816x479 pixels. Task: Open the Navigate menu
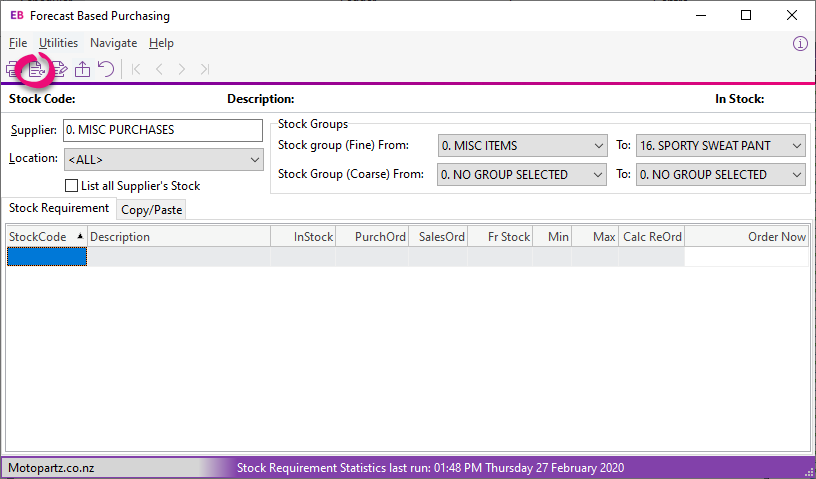point(113,43)
